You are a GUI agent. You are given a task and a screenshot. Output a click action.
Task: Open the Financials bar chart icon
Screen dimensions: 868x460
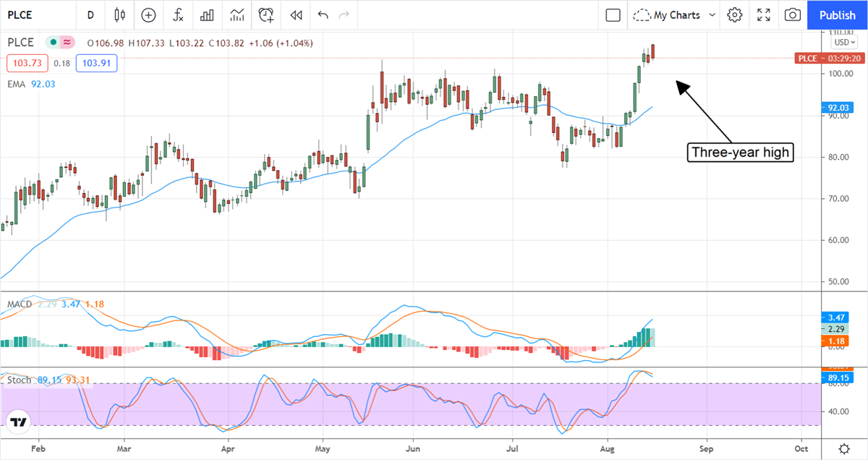tap(208, 14)
